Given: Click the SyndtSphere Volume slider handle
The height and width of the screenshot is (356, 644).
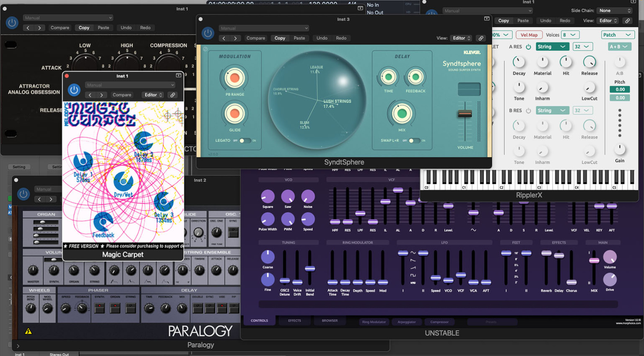Looking at the screenshot, I should tap(465, 114).
